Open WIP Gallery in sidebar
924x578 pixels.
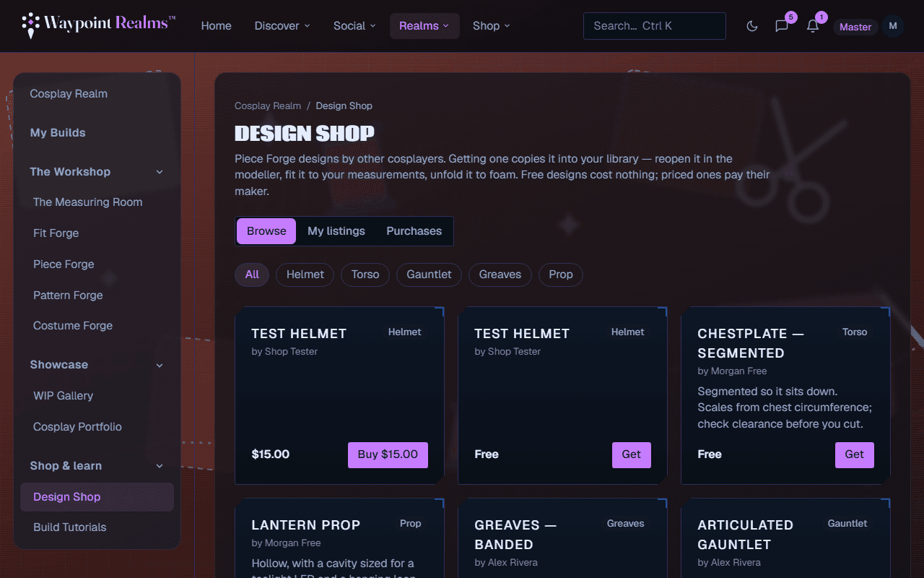click(97, 396)
